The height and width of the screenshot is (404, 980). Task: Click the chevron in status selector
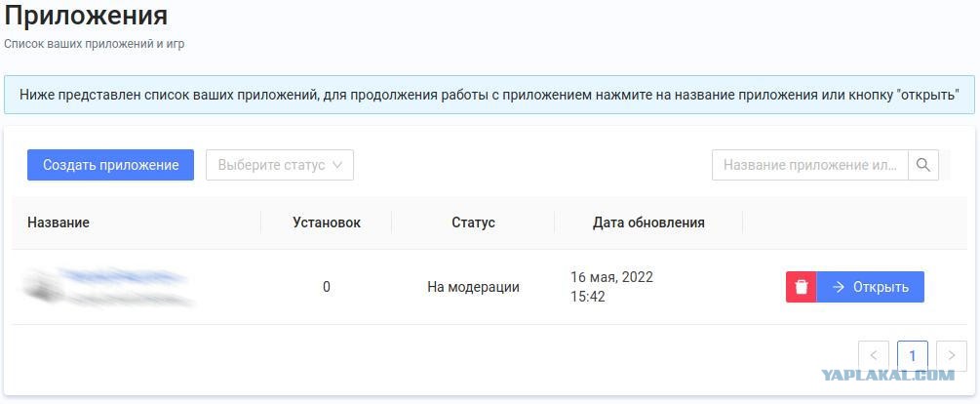coord(337,165)
